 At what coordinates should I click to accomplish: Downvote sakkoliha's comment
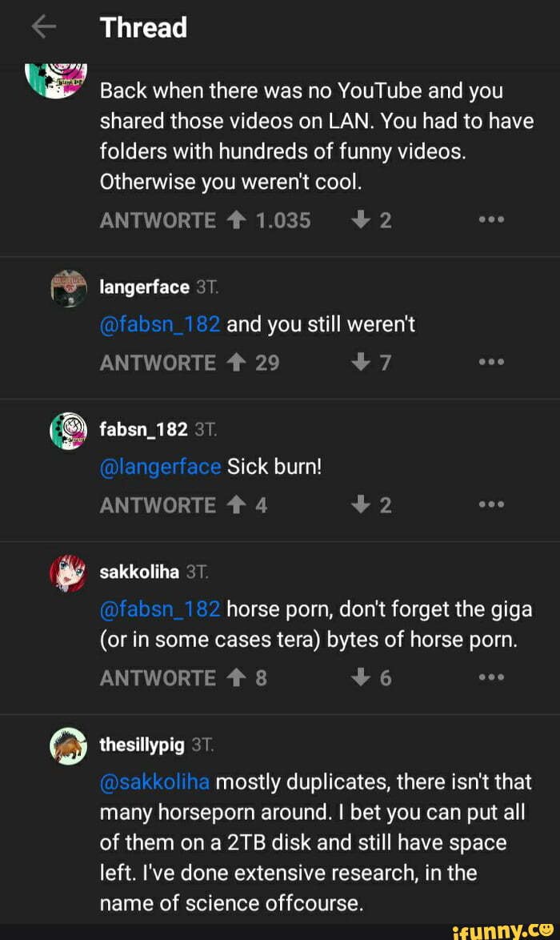coord(360,678)
